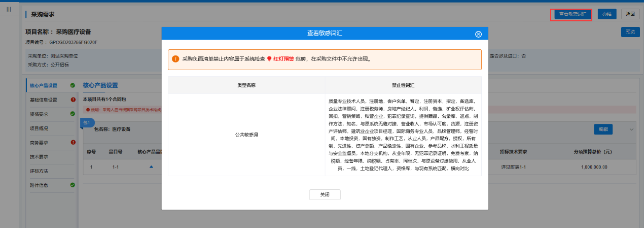
Task: Click the 查看敏感词汇 button
Action: (572, 14)
